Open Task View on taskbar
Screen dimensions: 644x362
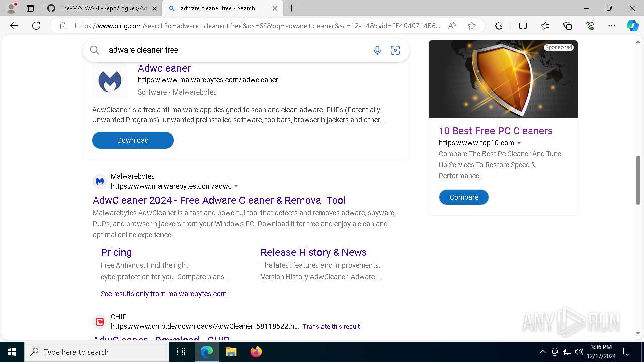[x=181, y=352]
